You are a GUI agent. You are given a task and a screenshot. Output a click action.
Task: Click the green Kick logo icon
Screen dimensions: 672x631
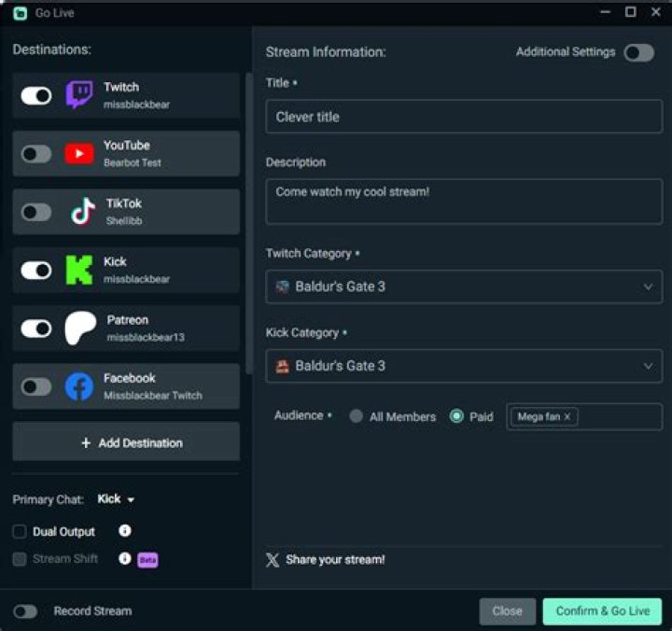tap(78, 270)
